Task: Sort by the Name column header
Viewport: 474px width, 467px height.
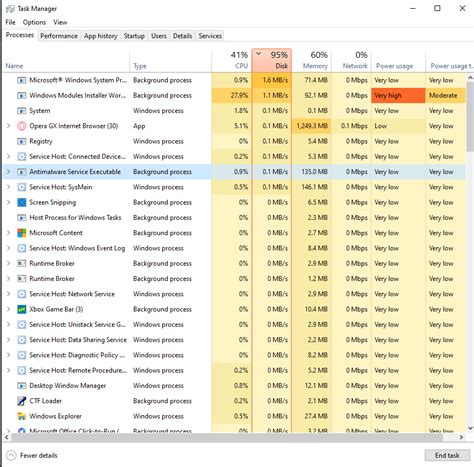Action: (x=66, y=60)
